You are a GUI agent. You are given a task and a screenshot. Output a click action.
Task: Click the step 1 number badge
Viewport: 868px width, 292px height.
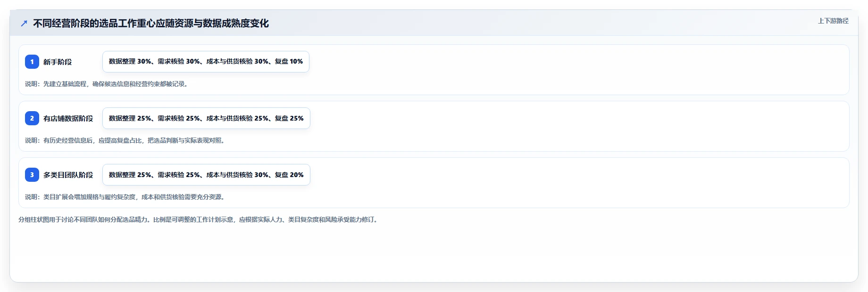[x=32, y=62]
